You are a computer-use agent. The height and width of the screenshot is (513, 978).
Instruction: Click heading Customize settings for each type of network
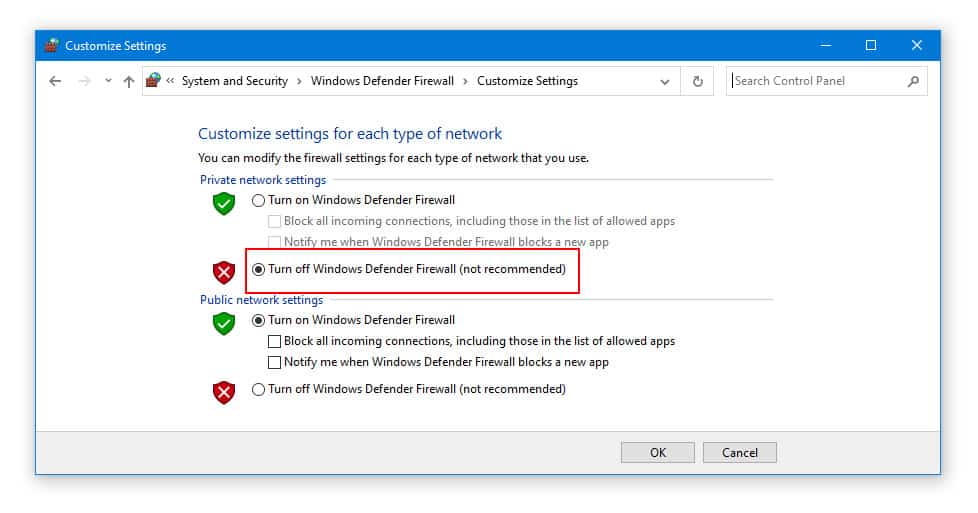[x=350, y=134]
